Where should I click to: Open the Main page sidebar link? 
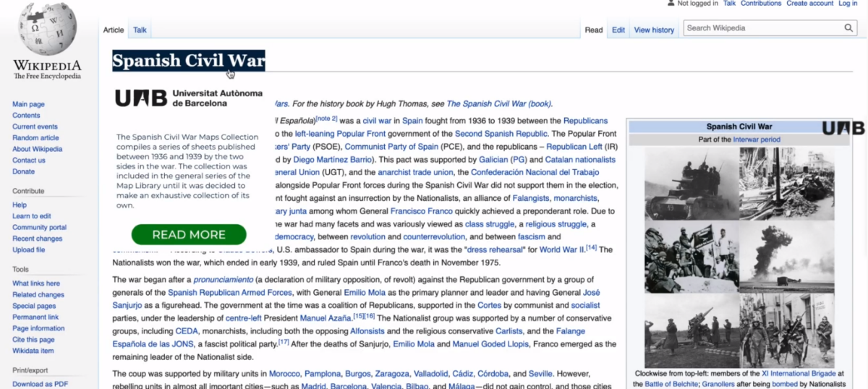coord(28,104)
